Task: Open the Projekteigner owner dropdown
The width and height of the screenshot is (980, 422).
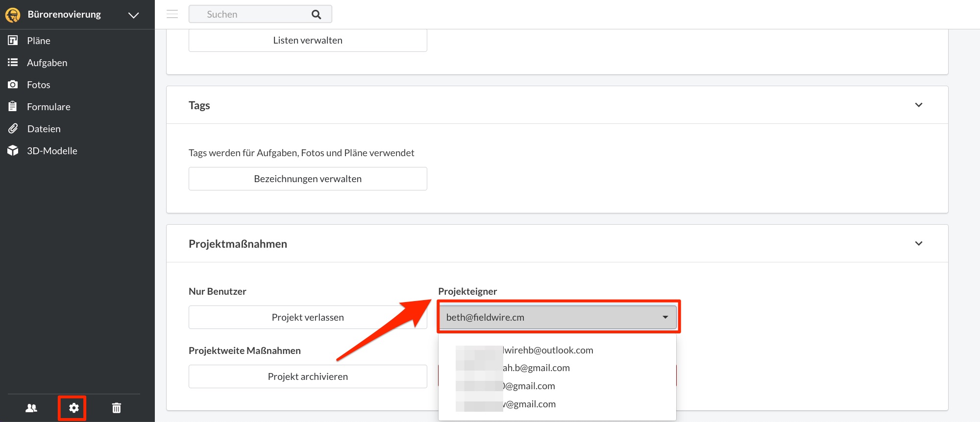Action: coord(557,317)
